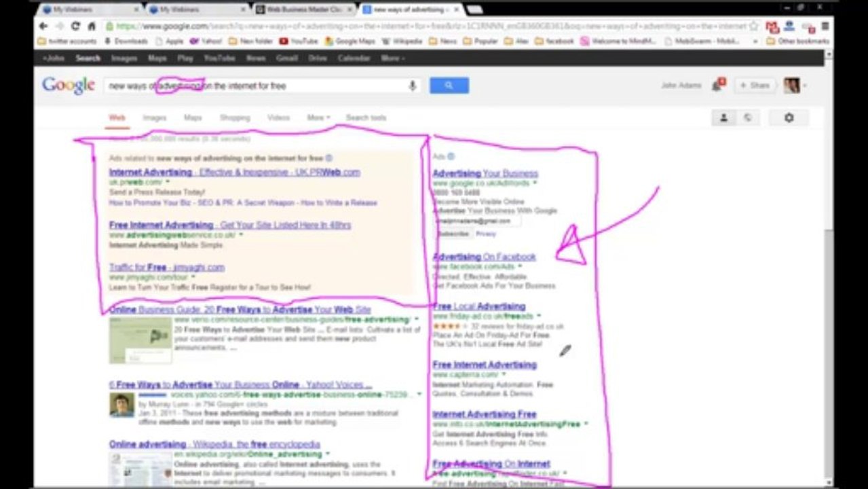The height and width of the screenshot is (489, 868).
Task: Open the twitter accounts bookmark folder
Action: 67,41
